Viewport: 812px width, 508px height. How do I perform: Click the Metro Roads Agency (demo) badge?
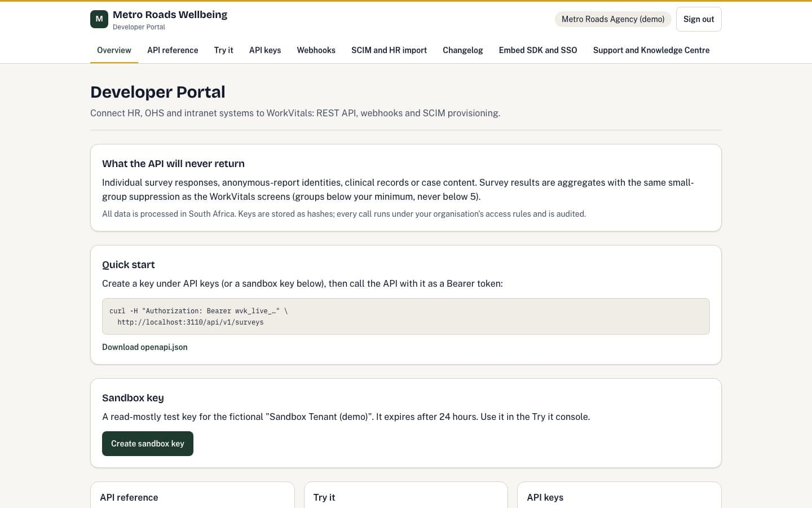click(x=613, y=19)
